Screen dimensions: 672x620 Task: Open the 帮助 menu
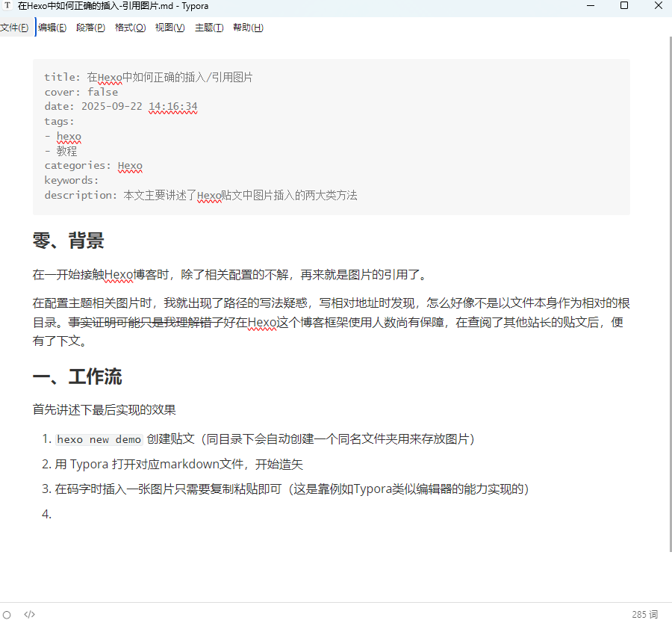pyautogui.click(x=248, y=27)
